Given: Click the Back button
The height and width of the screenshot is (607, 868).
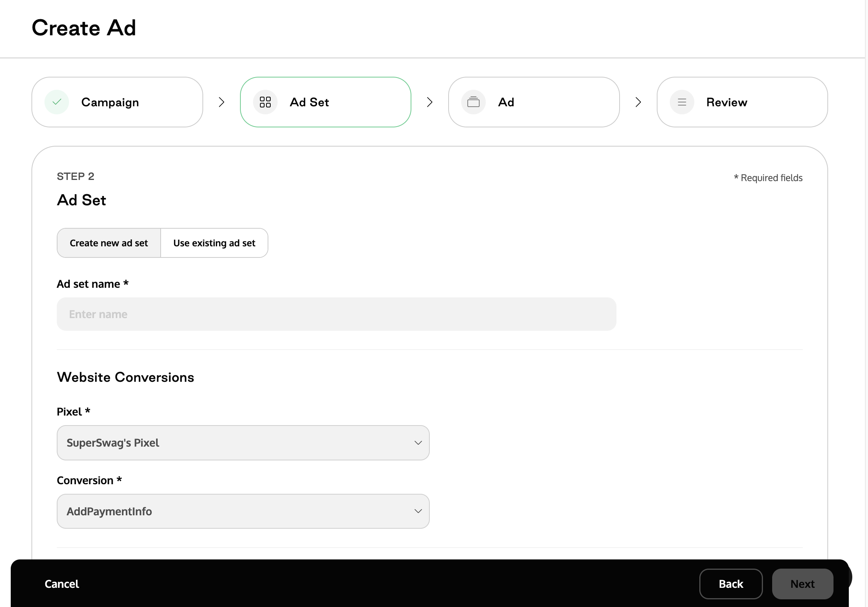Looking at the screenshot, I should [731, 584].
